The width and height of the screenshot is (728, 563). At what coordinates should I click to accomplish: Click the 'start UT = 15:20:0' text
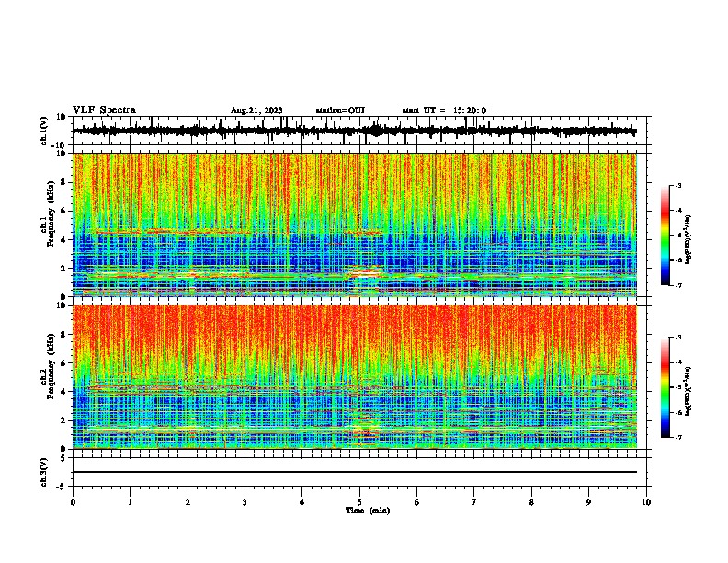[x=444, y=110]
